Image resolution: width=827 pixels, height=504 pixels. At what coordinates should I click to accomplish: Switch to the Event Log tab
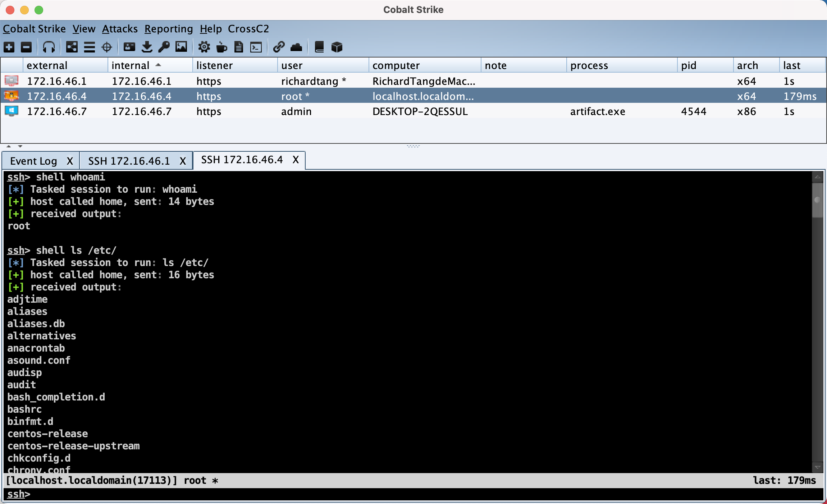(33, 161)
